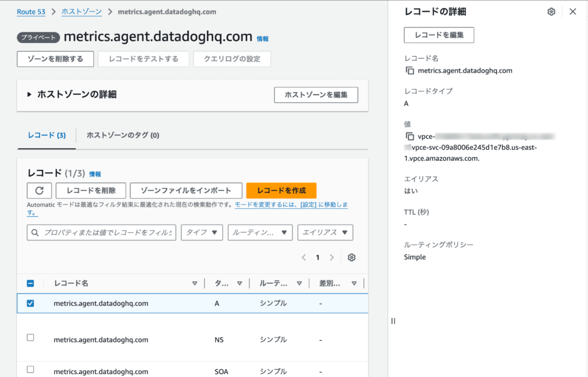The width and height of the screenshot is (588, 377).
Task: Open 情報 link next to zone title
Action: (x=263, y=39)
